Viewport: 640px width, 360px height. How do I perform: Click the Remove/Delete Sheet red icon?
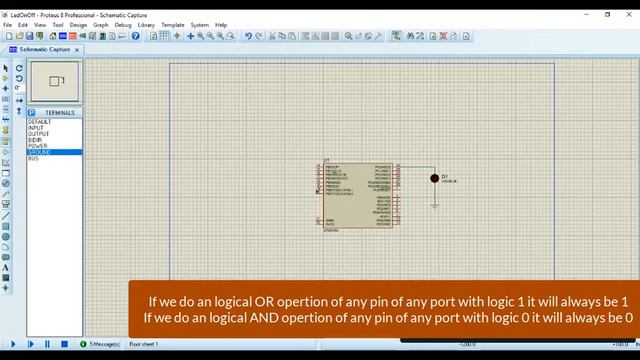[x=443, y=36]
